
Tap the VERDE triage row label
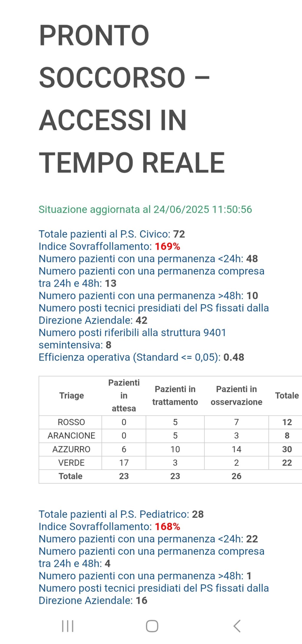pyautogui.click(x=71, y=463)
